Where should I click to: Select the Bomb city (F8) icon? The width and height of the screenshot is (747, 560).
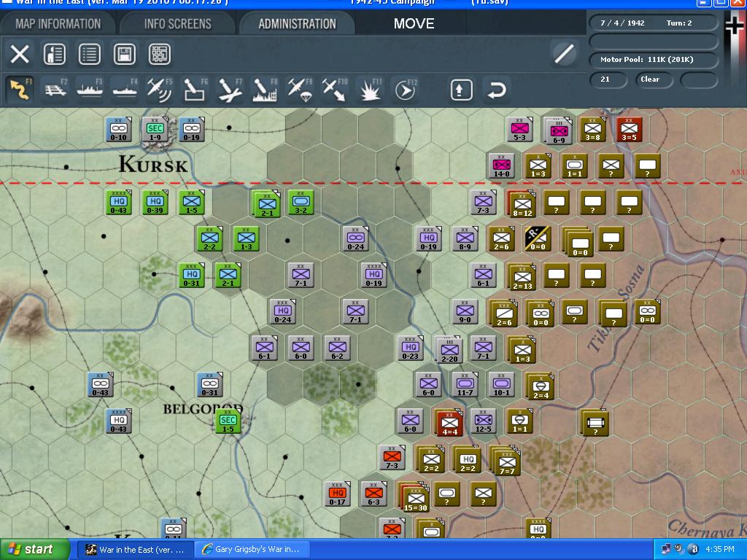(264, 89)
